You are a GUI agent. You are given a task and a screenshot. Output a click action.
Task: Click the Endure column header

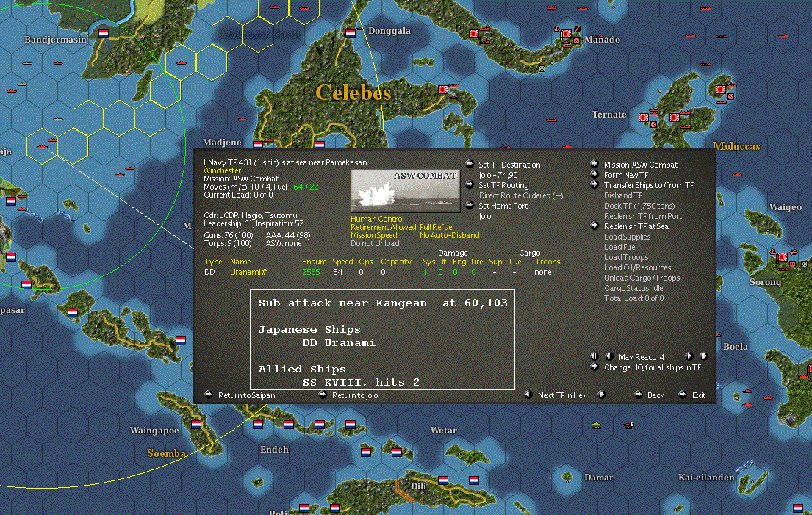point(315,262)
